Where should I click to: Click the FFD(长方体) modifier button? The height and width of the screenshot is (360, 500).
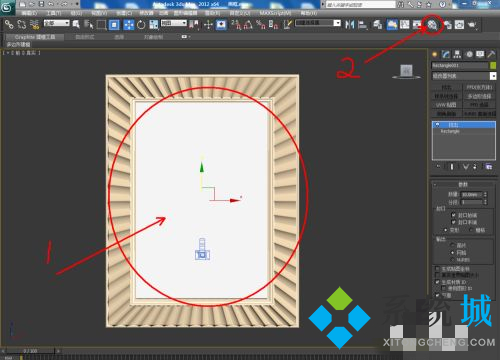[x=479, y=87]
